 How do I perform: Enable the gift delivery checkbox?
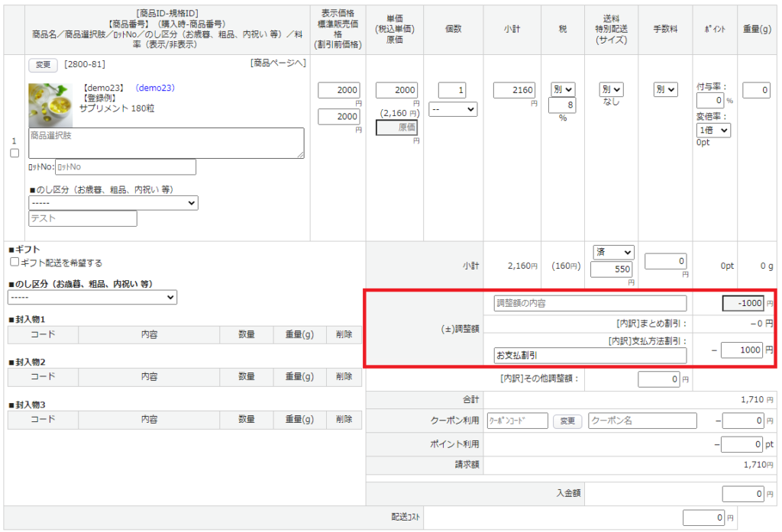(x=15, y=263)
